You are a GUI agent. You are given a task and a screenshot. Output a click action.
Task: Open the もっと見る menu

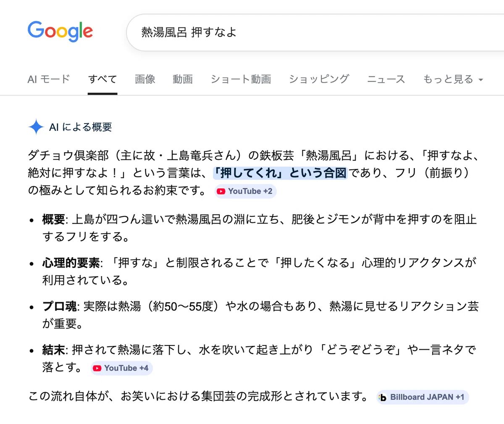click(x=453, y=79)
